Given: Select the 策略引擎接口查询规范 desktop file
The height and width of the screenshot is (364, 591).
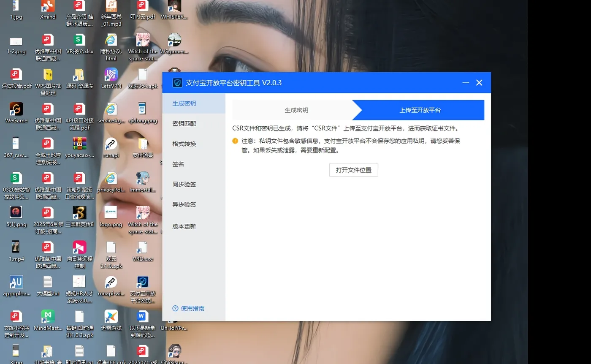Looking at the screenshot, I should pyautogui.click(x=79, y=186).
